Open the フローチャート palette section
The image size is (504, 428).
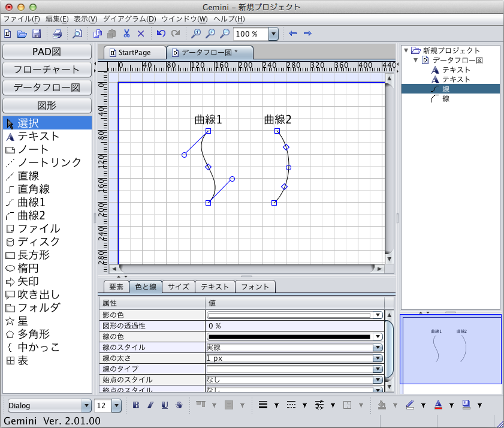pyautogui.click(x=47, y=70)
